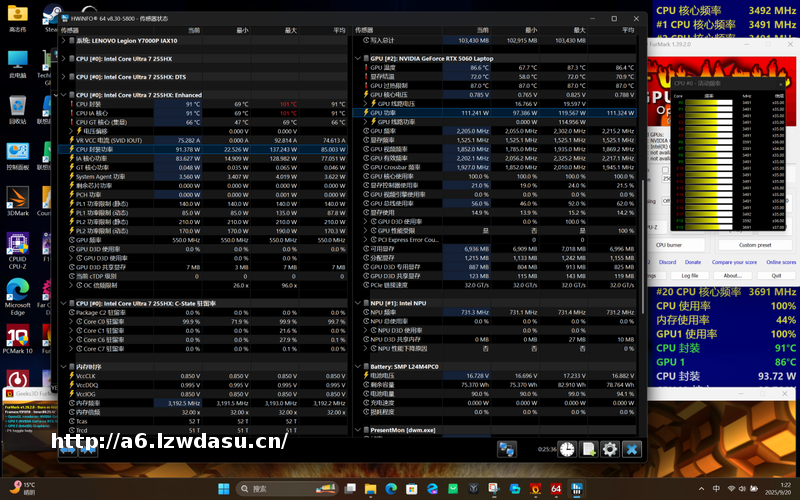Click the Custom preset button

tap(755, 245)
